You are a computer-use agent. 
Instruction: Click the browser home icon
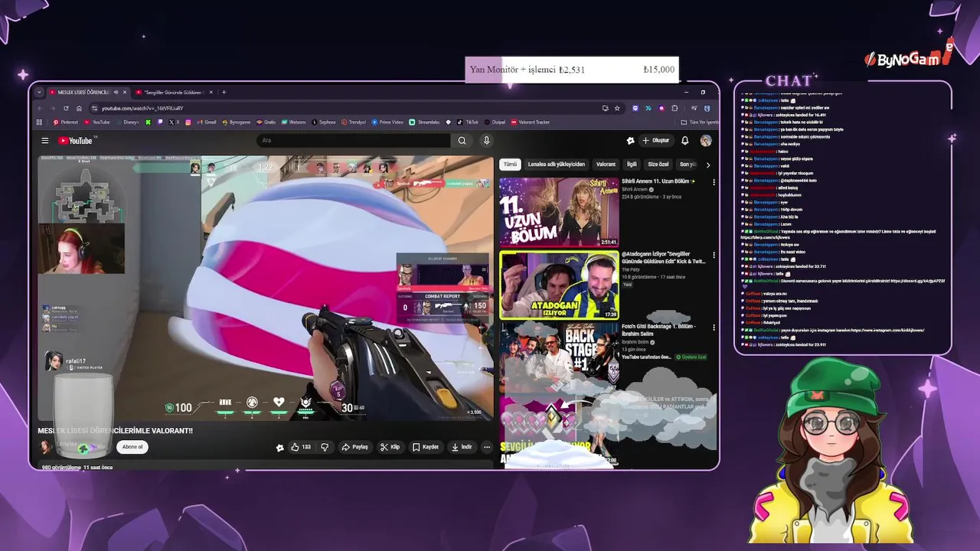coord(79,109)
